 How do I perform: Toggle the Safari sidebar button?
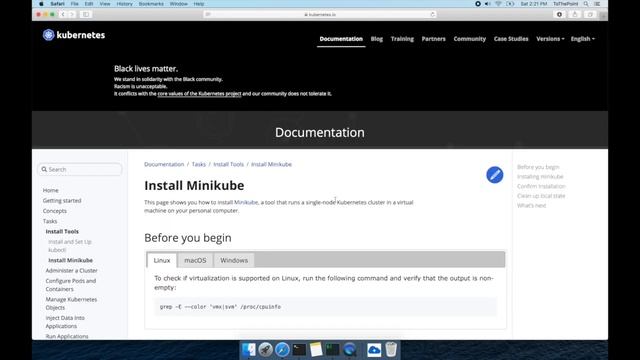pyautogui.click(x=86, y=14)
